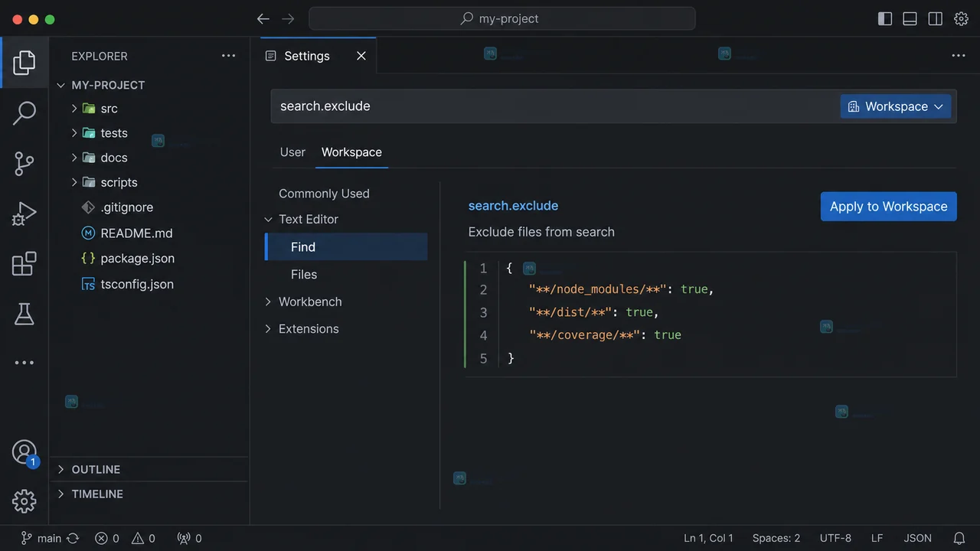Viewport: 980px width, 551px height.
Task: Go forward with the right arrow
Action: point(288,18)
